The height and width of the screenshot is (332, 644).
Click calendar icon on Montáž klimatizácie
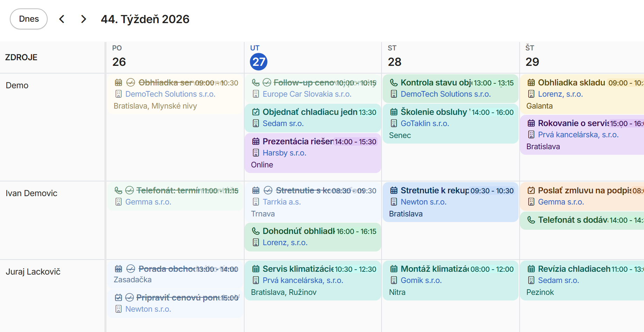[394, 269]
